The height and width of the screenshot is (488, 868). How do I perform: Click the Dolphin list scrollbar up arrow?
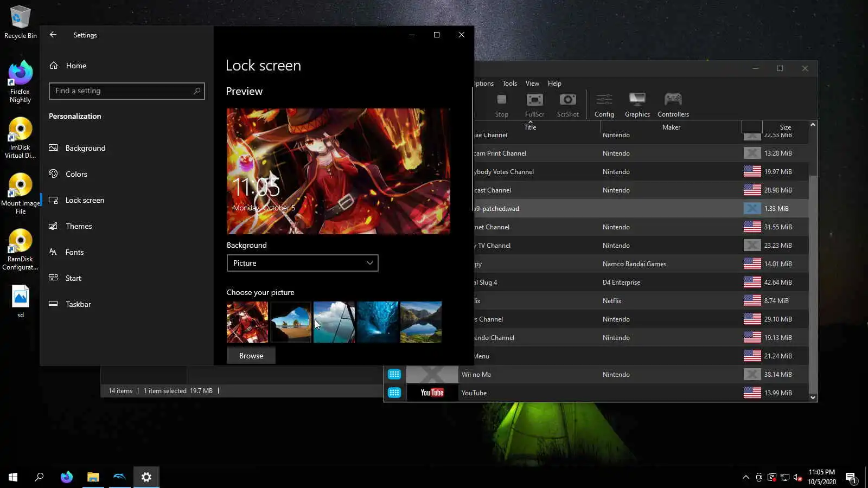813,125
